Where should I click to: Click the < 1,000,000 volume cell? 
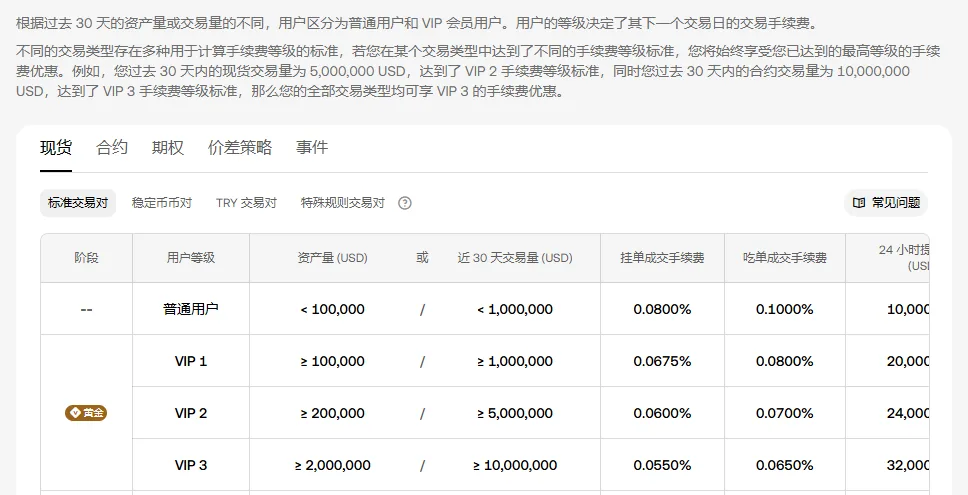tap(515, 309)
